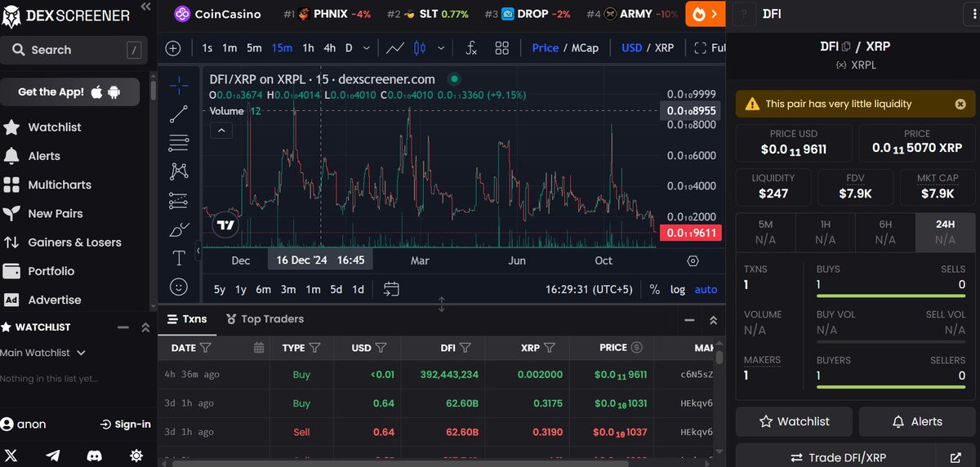Expand the chart style dropdown arrow

click(x=442, y=48)
